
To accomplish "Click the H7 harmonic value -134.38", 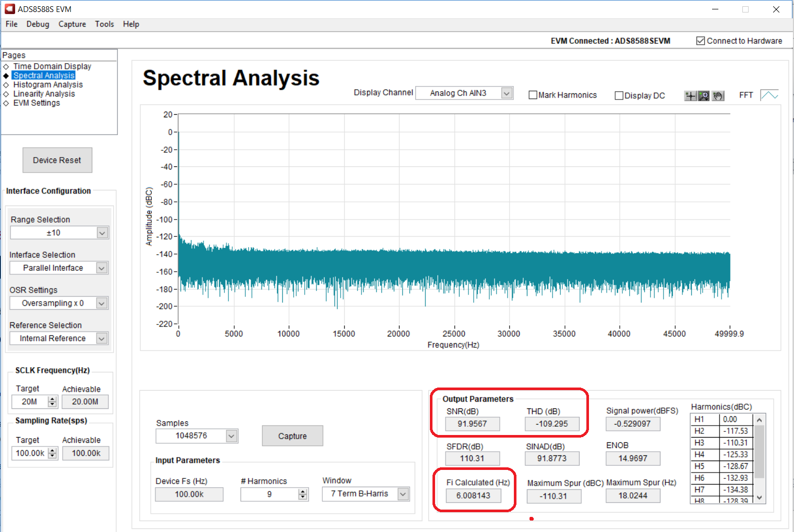I will click(736, 490).
